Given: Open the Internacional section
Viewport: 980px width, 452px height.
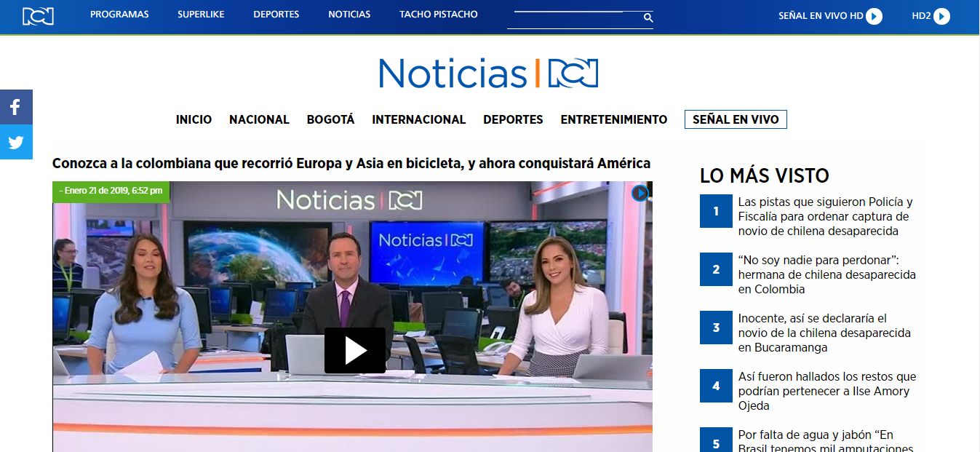Looking at the screenshot, I should coord(418,119).
